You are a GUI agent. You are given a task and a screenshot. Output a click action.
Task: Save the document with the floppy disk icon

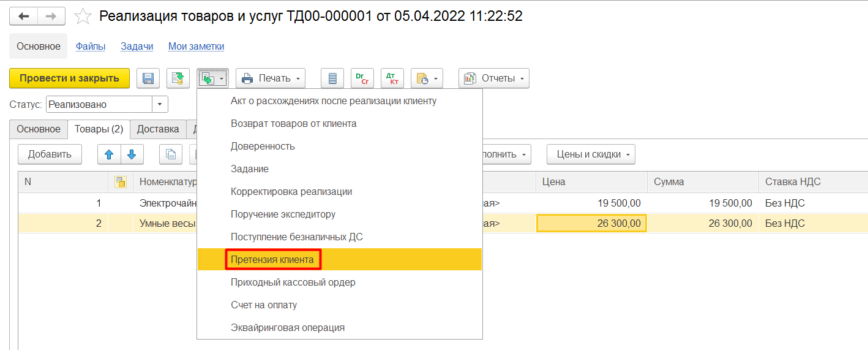tap(148, 78)
